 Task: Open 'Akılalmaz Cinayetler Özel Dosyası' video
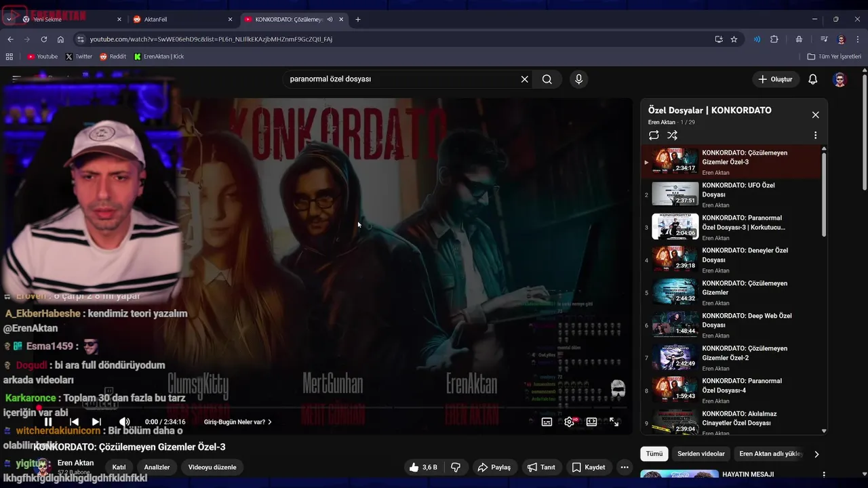(x=731, y=422)
